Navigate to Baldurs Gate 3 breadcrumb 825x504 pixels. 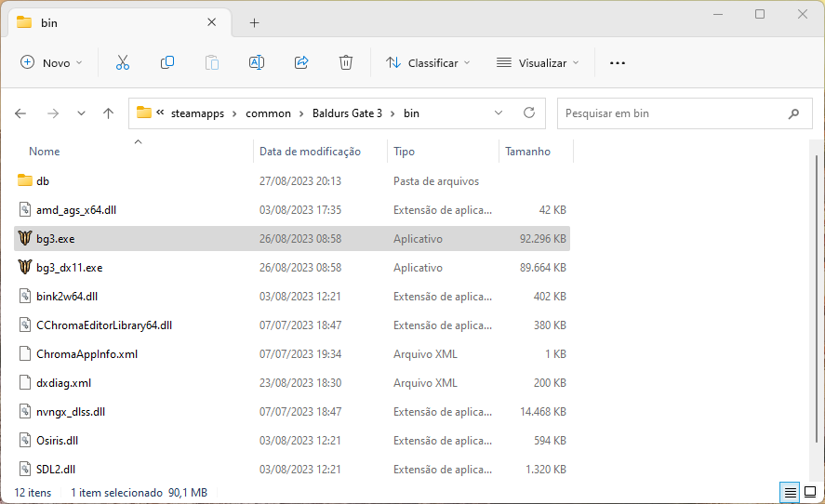(x=347, y=113)
